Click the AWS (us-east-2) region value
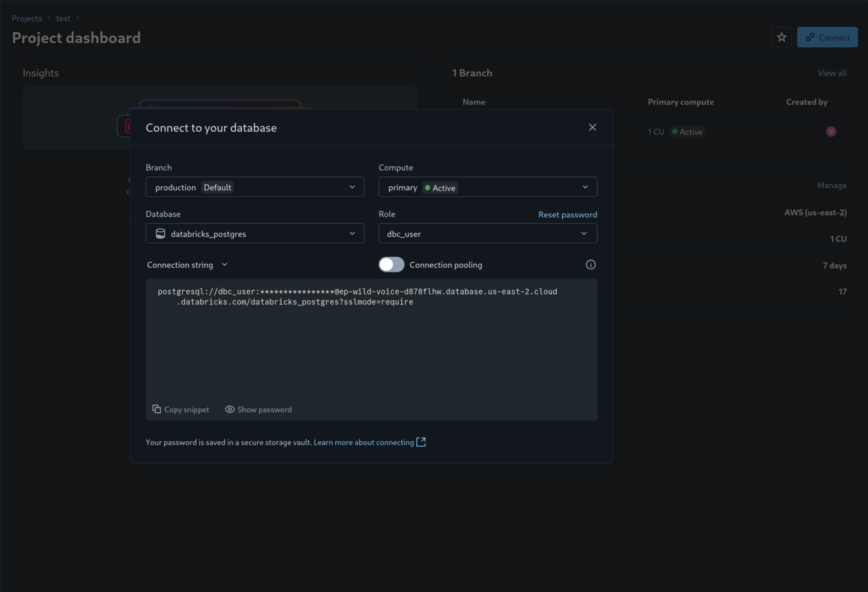Image resolution: width=868 pixels, height=592 pixels. (x=815, y=212)
